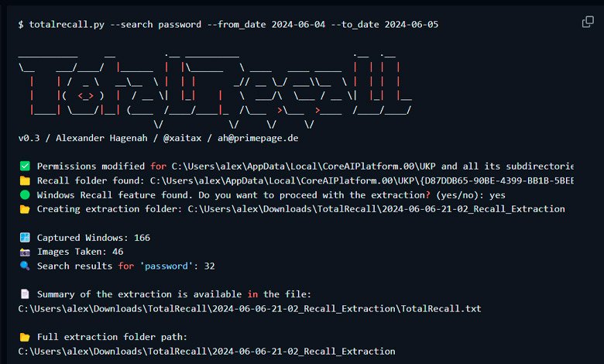Click the Captured Windows count 166
Viewport: 604px width, 364px height.
[141, 238]
